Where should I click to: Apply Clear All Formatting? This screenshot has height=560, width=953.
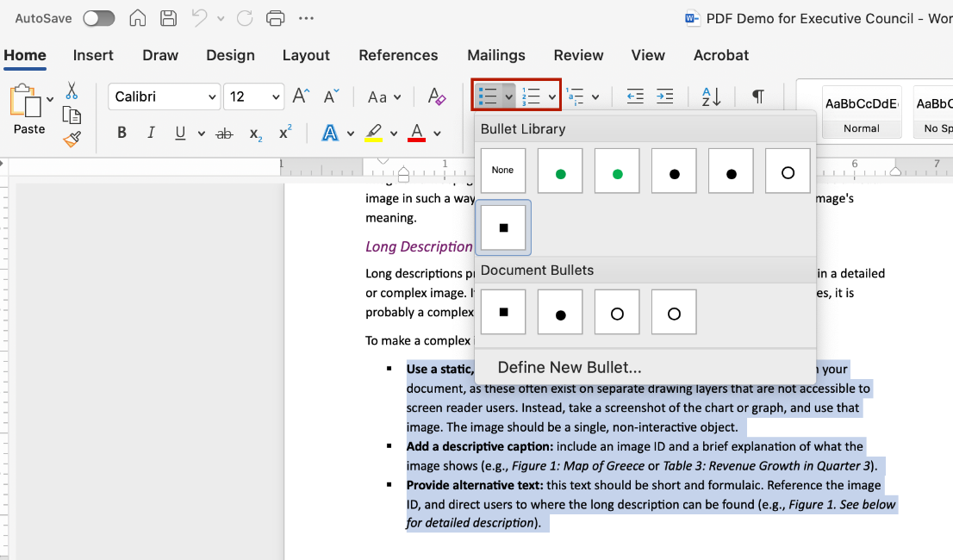click(437, 96)
